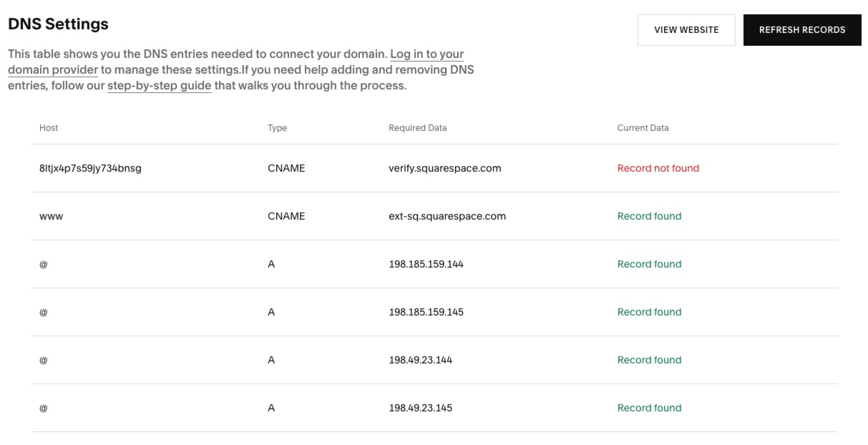Click the Host column header
868x445 pixels.
(x=49, y=127)
